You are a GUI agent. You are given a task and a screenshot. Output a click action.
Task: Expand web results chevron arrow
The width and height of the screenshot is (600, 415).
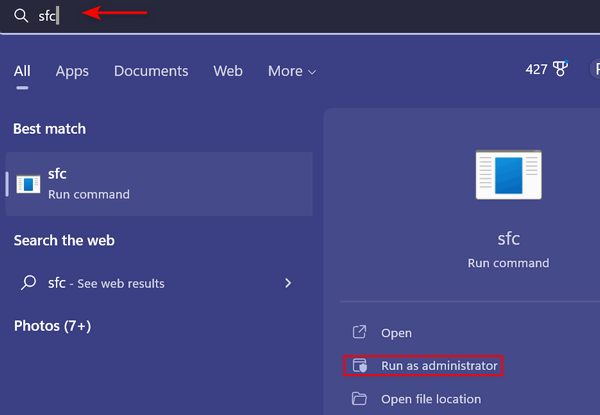click(288, 283)
